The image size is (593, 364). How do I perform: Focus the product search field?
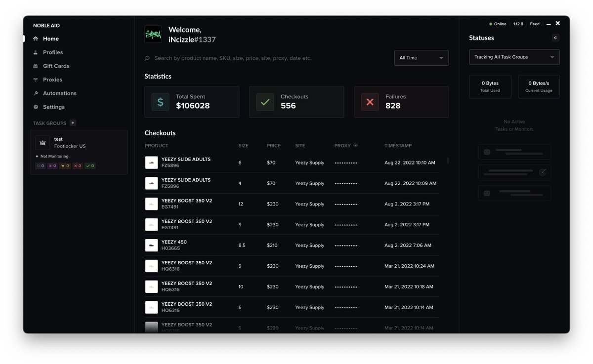[x=232, y=58]
